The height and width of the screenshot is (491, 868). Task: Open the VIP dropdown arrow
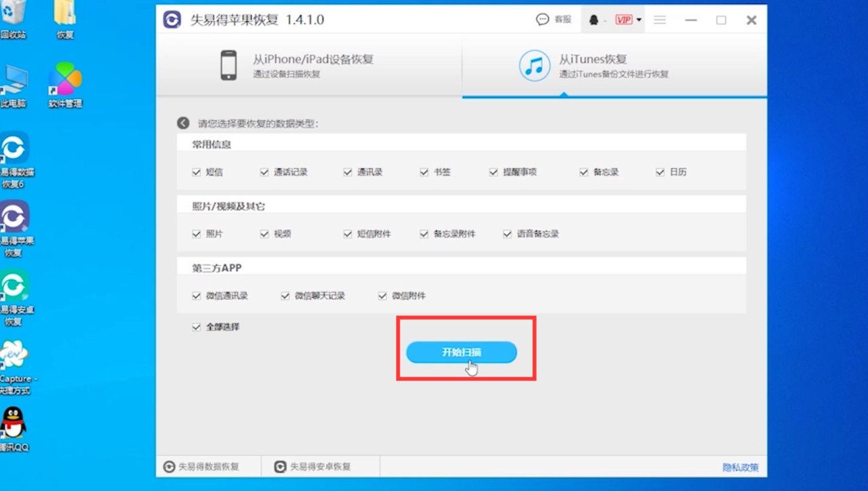[x=639, y=20]
